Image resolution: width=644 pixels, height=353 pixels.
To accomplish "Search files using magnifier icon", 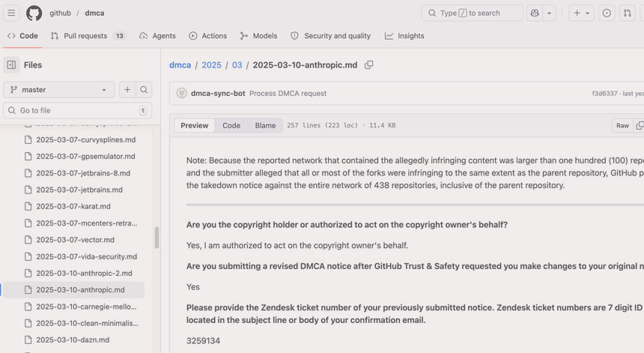I will (x=144, y=90).
